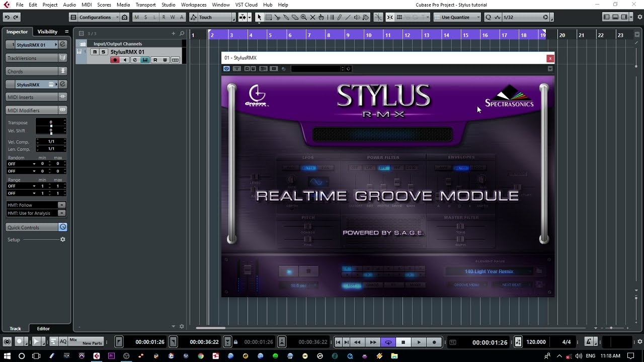Screen dimensions: 644x362
Task: Click the tempo value 120.000
Action: tap(536, 342)
